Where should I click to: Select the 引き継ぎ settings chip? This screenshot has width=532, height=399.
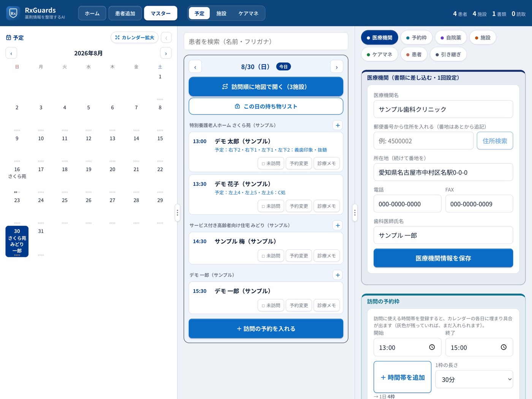click(x=448, y=54)
